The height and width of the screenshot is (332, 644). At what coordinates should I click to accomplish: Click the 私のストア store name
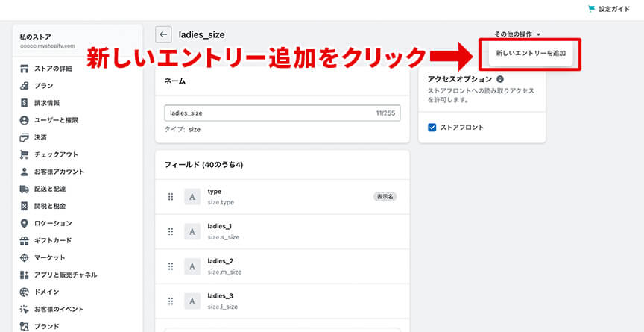pyautogui.click(x=35, y=37)
